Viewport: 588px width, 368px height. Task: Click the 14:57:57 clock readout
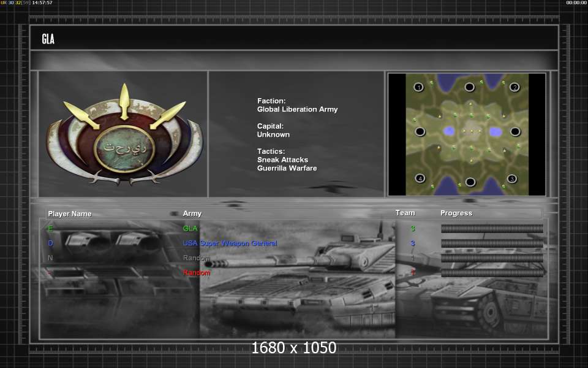pos(42,2)
